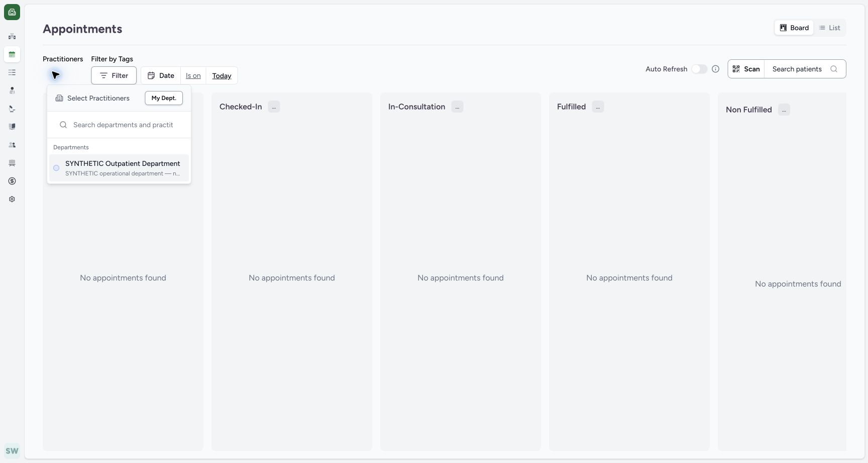Open the bed sidebar icon

point(12,163)
